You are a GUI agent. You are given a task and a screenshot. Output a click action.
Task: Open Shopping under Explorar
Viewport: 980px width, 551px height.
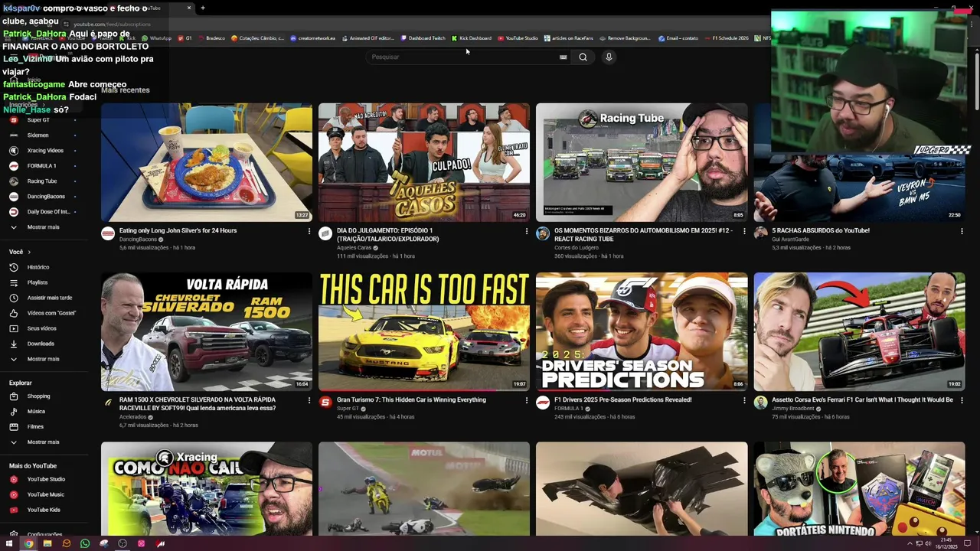tap(38, 396)
